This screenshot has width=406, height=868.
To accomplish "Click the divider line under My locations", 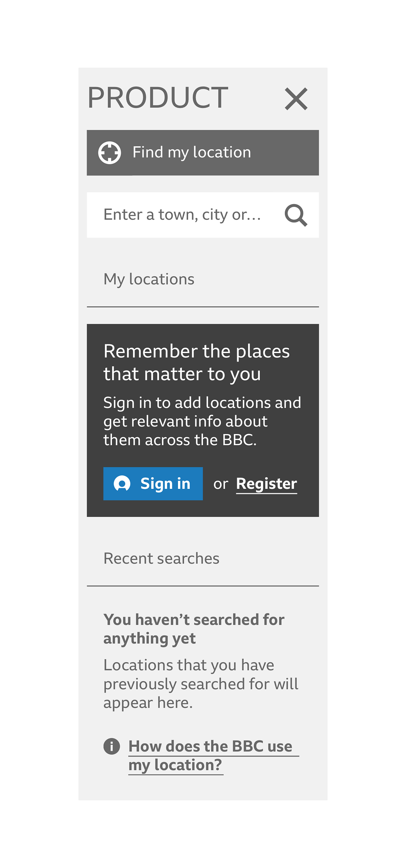I will coord(203,307).
